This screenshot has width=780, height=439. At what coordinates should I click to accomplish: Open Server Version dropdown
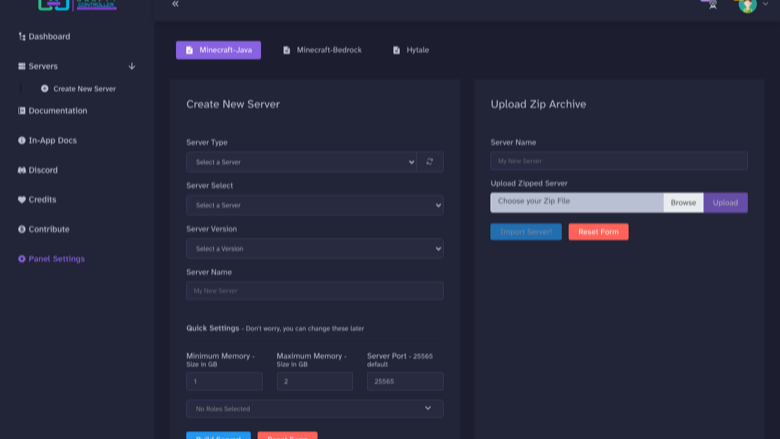pos(315,249)
